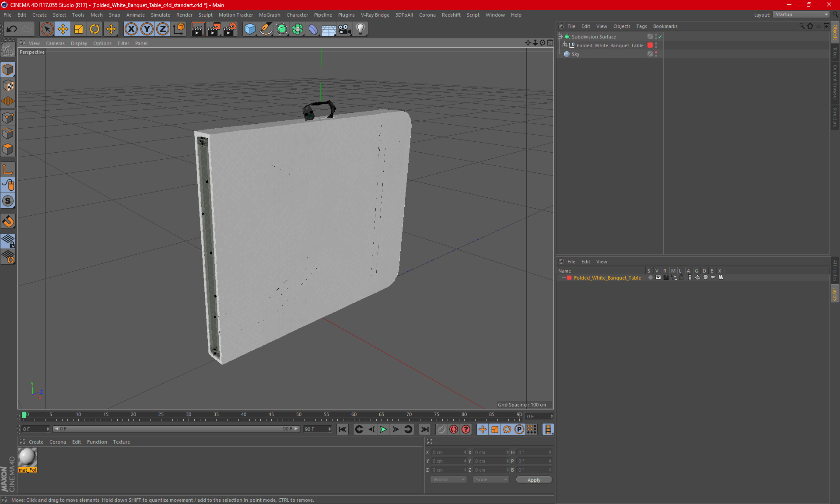Add a Camera object
Screen dimensions: 840x504
345,29
